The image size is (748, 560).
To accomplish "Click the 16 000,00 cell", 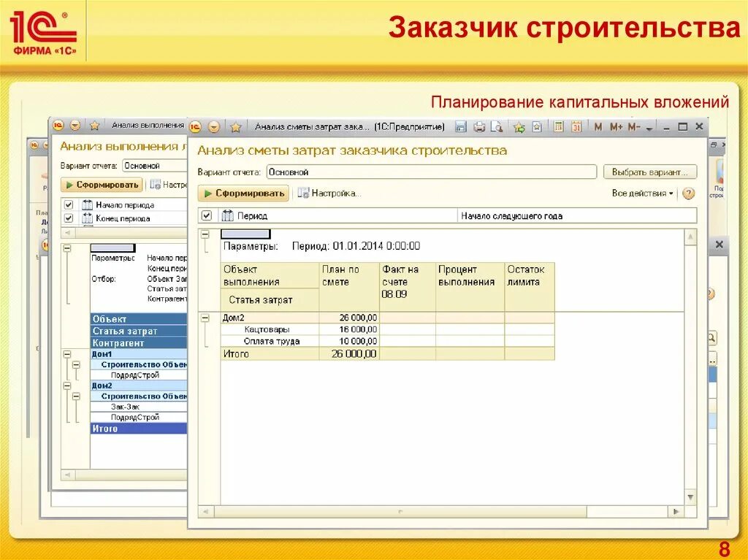I will click(x=349, y=329).
